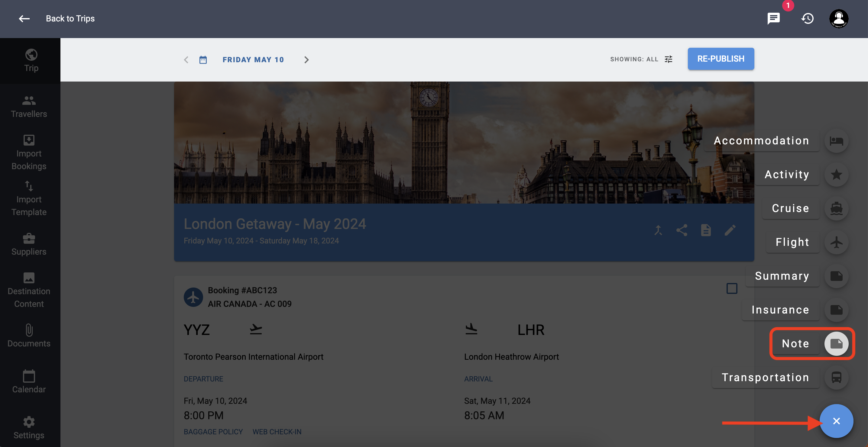
Task: Open the BAGGAGE POLICY link
Action: 213,432
